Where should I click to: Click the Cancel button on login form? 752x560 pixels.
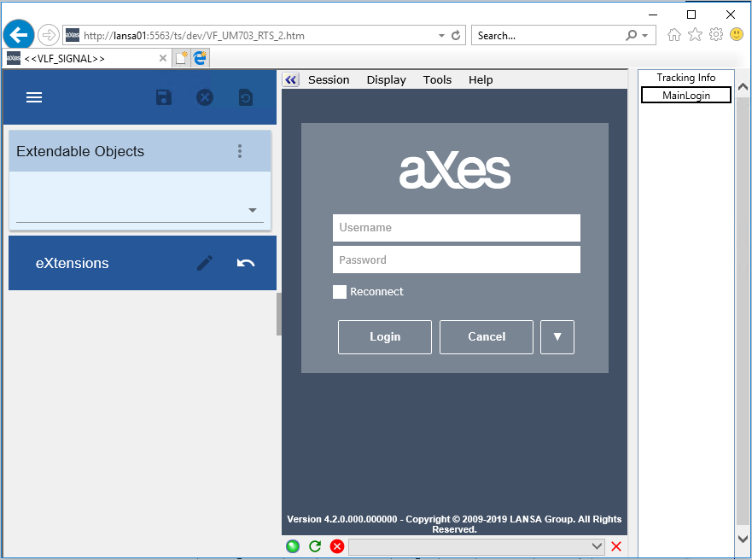click(487, 337)
